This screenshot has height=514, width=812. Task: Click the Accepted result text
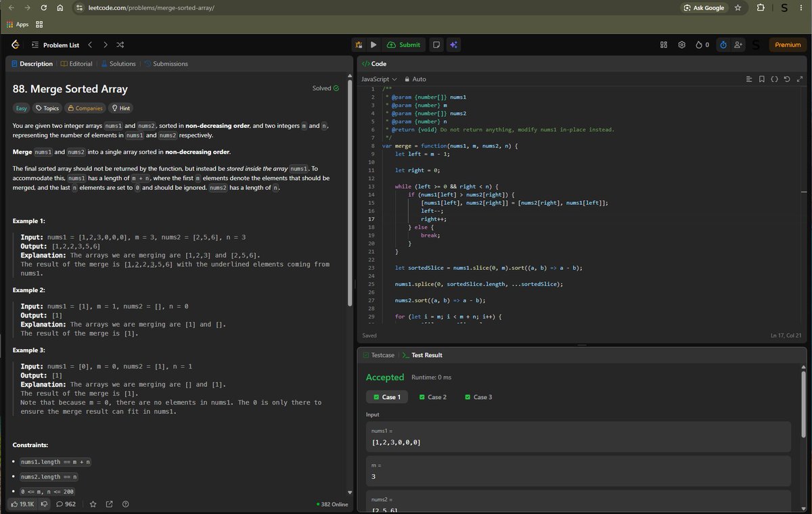(x=384, y=377)
